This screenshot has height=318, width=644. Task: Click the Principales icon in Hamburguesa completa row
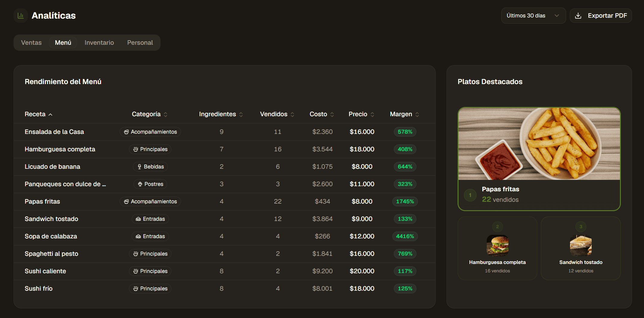[136, 149]
